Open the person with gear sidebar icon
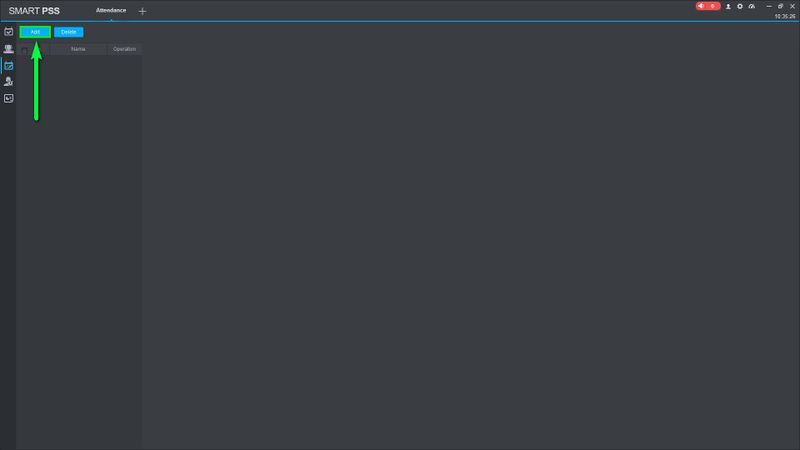 (x=9, y=82)
